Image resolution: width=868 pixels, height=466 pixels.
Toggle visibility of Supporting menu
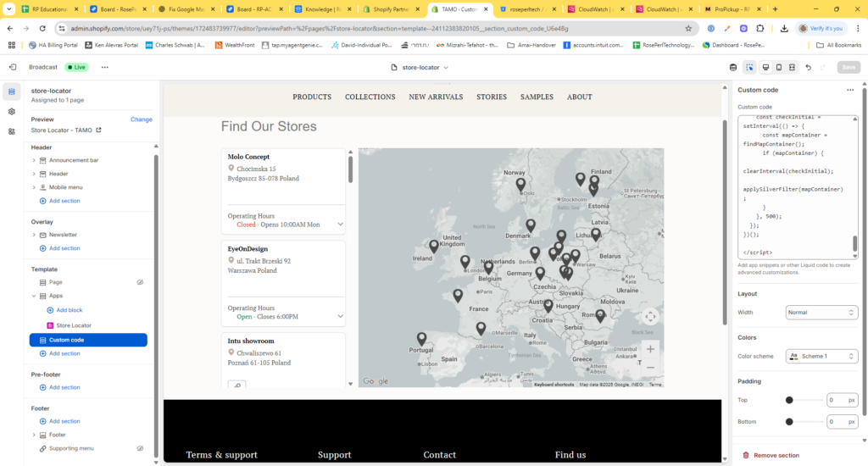pyautogui.click(x=141, y=448)
